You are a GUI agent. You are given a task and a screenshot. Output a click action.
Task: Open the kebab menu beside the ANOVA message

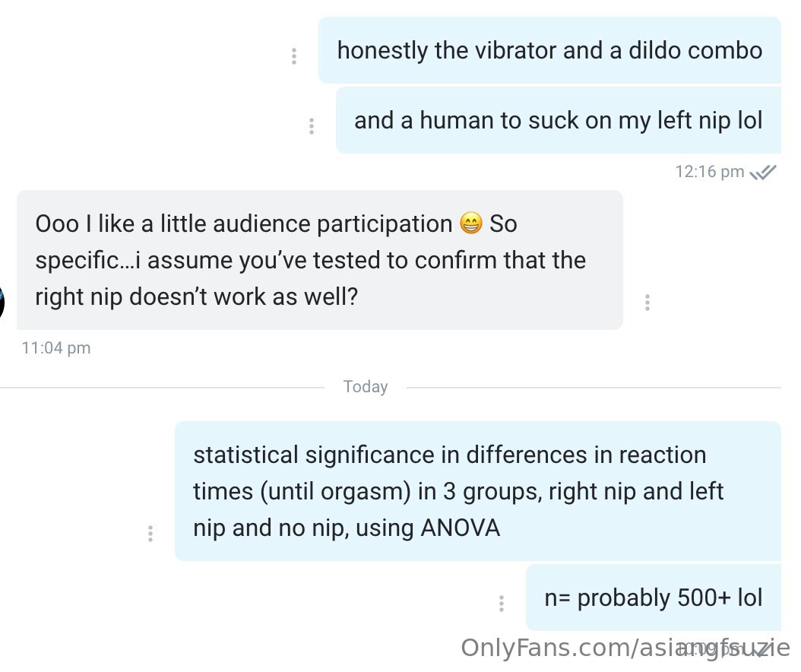(x=150, y=534)
